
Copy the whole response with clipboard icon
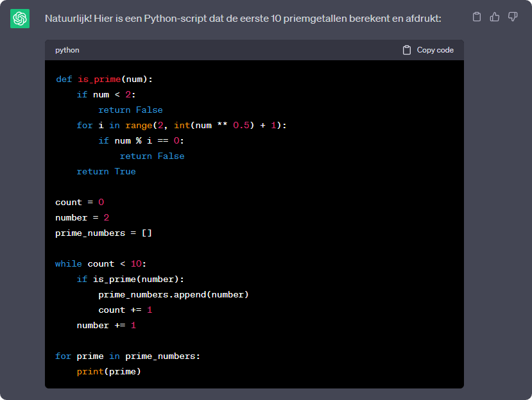[x=477, y=17]
